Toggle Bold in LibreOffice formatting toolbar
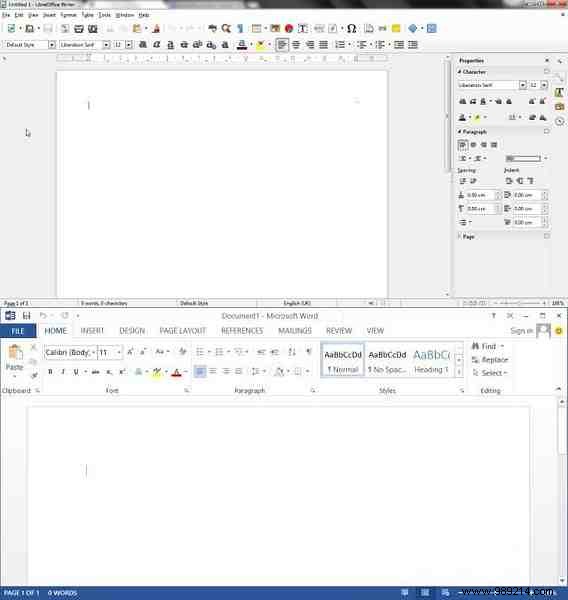 point(143,45)
